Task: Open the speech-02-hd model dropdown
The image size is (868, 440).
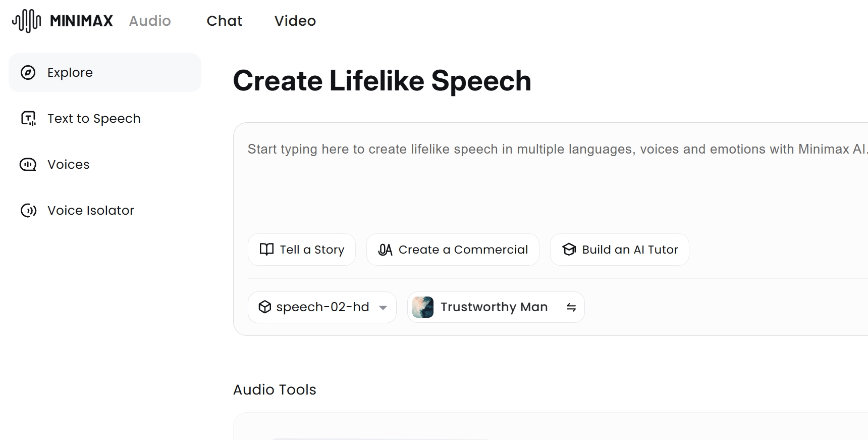Action: (x=322, y=307)
